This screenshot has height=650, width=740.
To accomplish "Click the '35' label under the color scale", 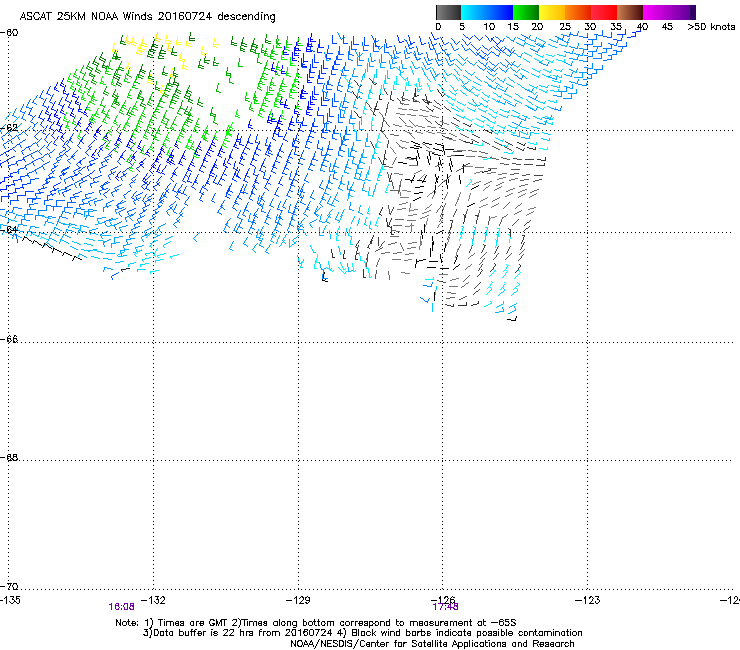I will 616,27.
